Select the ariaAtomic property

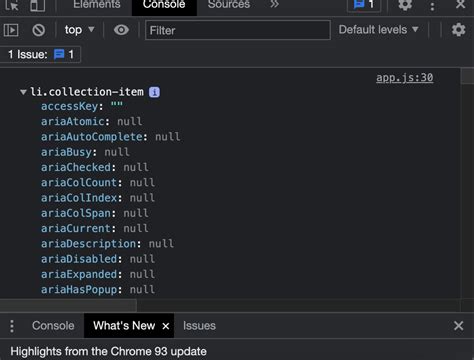pos(73,121)
